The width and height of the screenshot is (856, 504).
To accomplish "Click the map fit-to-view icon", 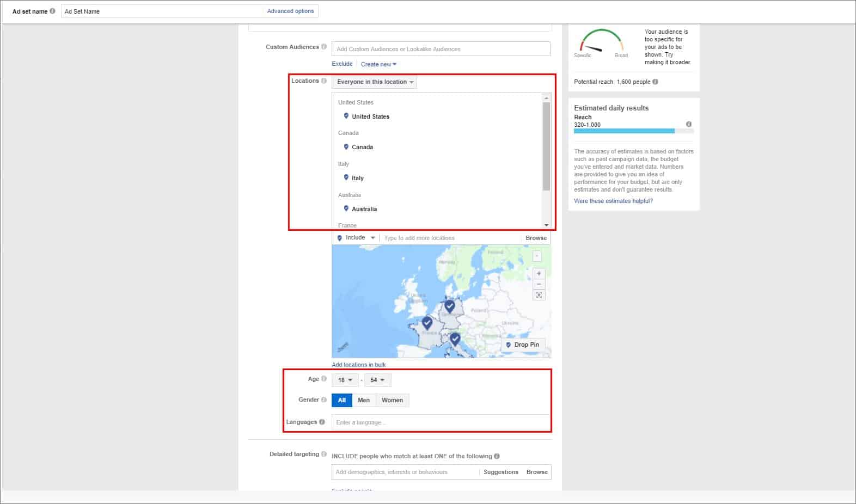I will click(x=539, y=295).
